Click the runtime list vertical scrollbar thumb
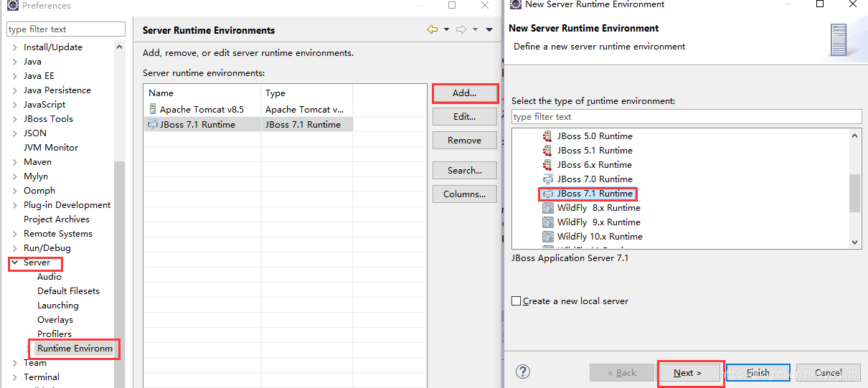 855,193
